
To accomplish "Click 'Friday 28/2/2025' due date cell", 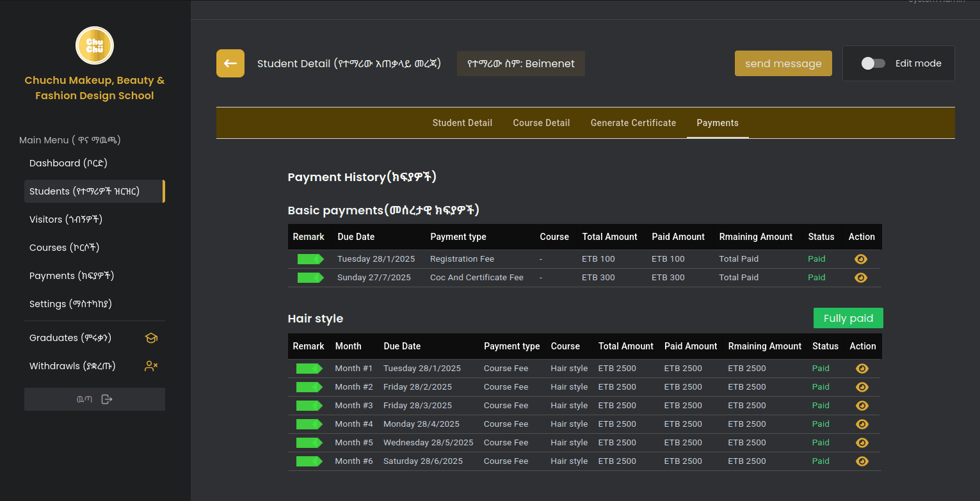I will point(417,387).
